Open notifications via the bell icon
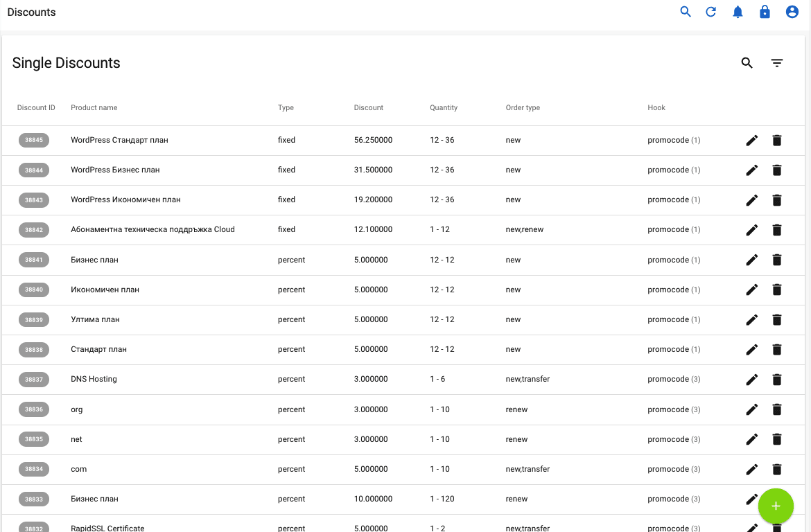Screen dimensions: 811x532 click(738, 12)
